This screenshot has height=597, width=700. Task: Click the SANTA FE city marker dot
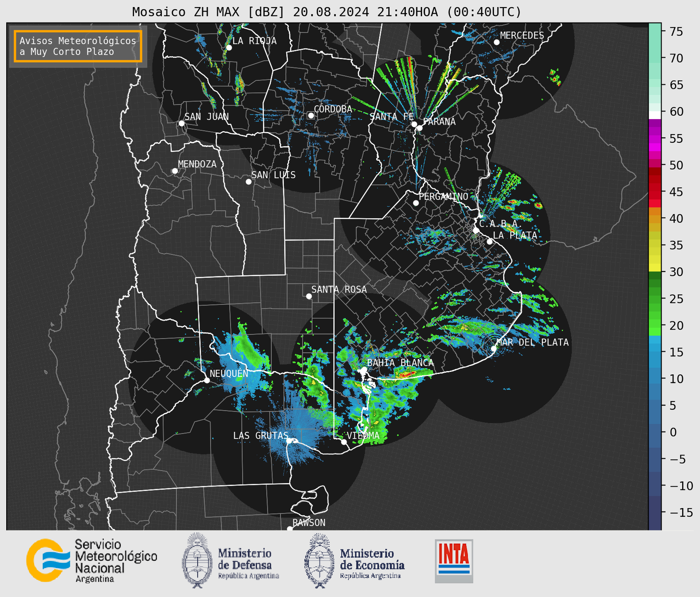[414, 124]
